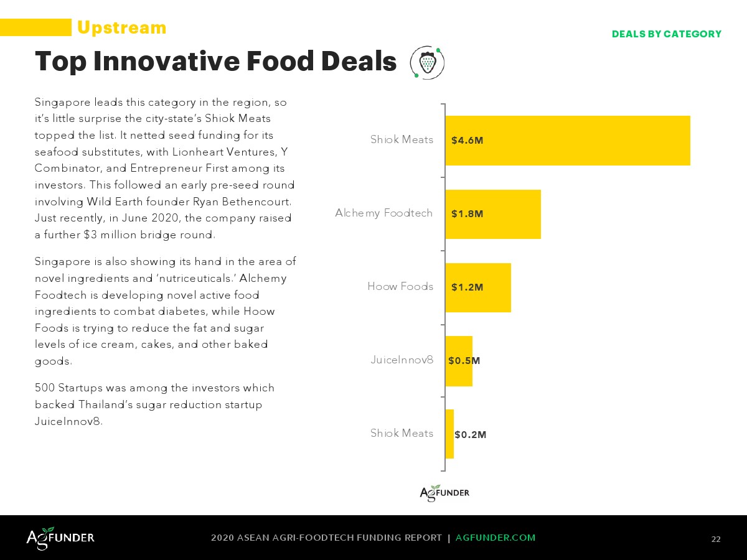Open the AGFUNDER.COM link
Image resolution: width=747 pixels, height=560 pixels.
point(496,538)
